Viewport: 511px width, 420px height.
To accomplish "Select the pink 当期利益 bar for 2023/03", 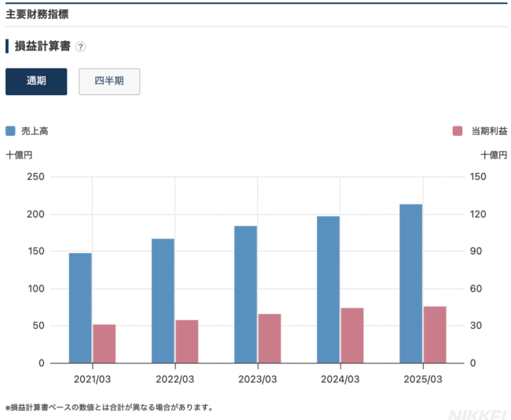I will 270,338.
